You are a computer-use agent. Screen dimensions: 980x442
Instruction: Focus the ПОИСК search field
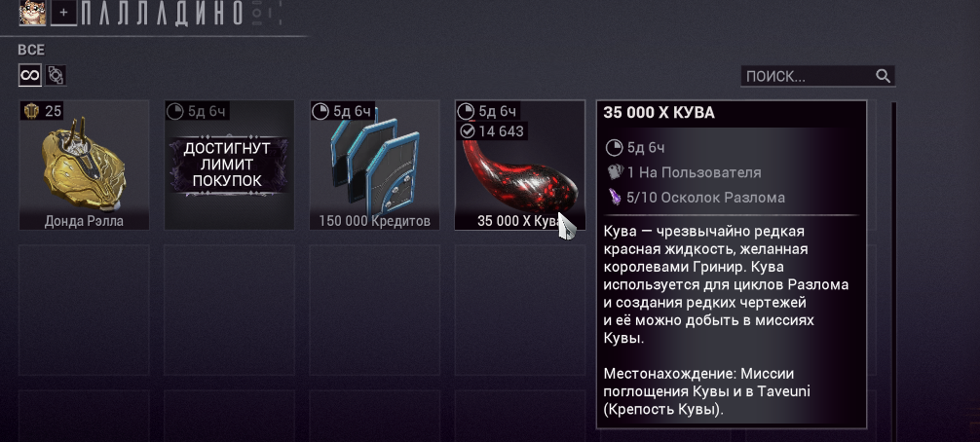point(817,76)
